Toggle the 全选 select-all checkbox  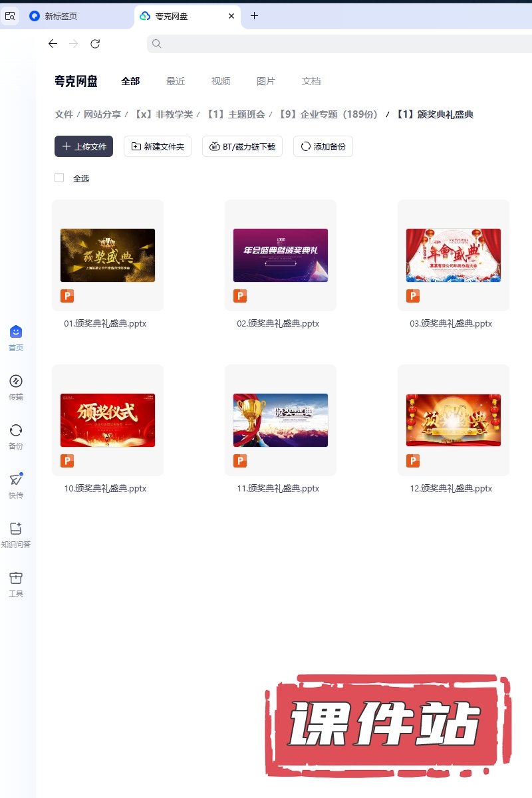coord(59,178)
